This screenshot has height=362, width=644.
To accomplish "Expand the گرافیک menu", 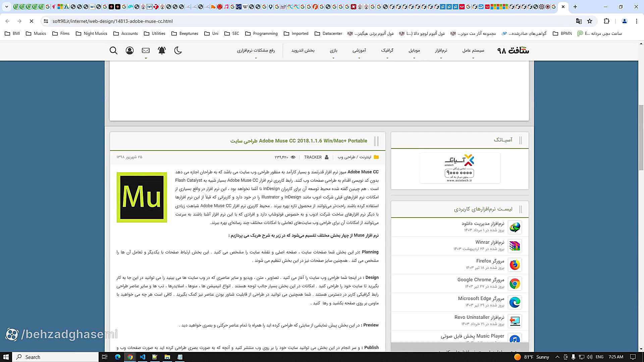I will point(387,51).
